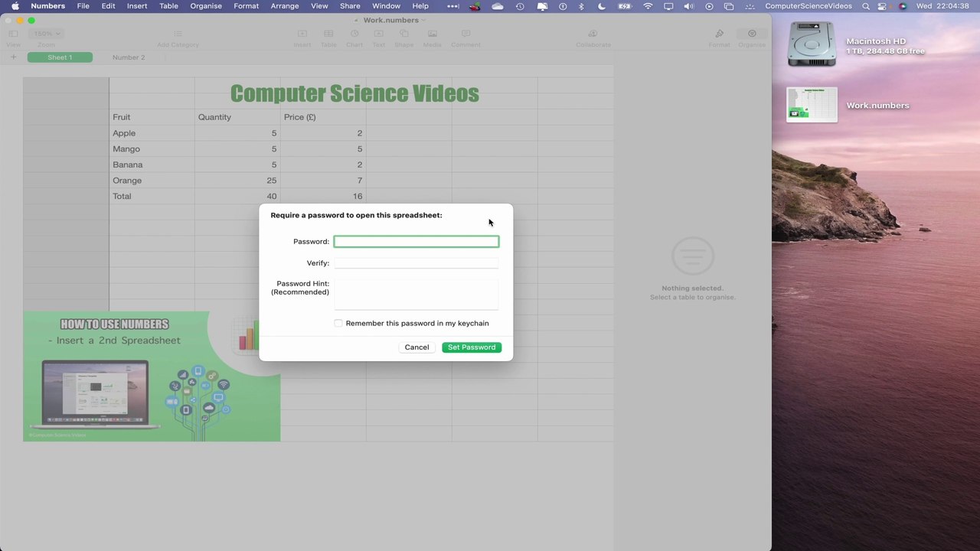Viewport: 980px width, 551px height.
Task: Open Spotlight search magnifier icon
Action: pos(866,6)
